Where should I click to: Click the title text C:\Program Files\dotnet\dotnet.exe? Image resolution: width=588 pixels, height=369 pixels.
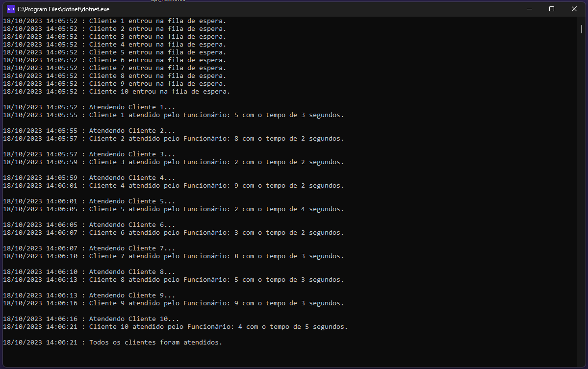(63, 9)
